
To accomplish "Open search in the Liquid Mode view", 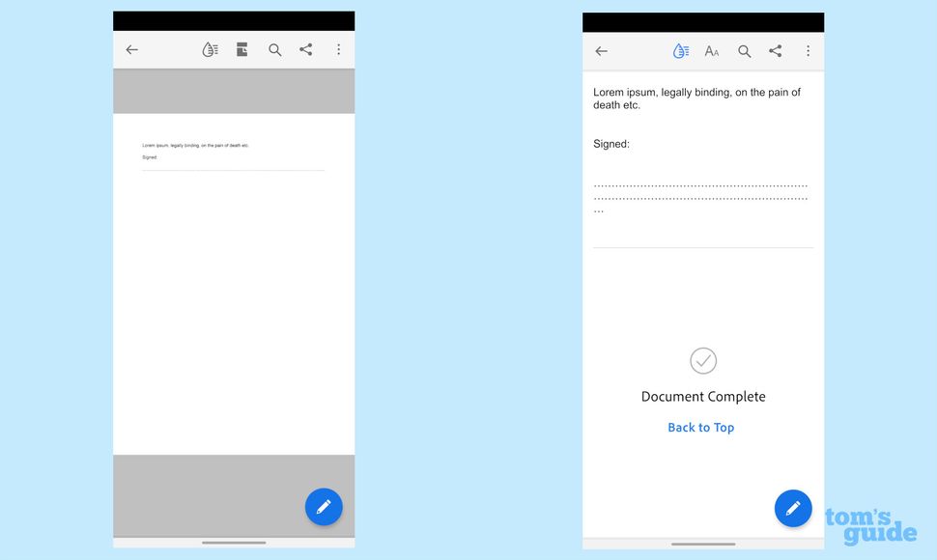I will point(744,50).
